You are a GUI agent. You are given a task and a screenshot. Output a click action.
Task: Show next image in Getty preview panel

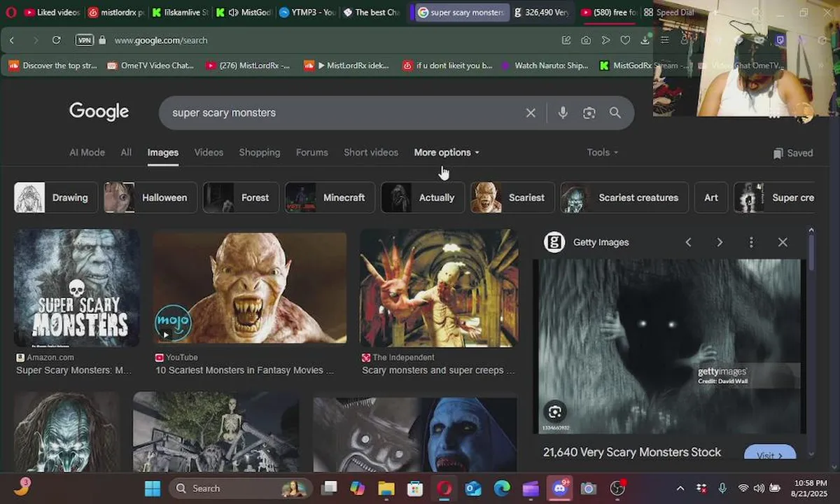[720, 242]
